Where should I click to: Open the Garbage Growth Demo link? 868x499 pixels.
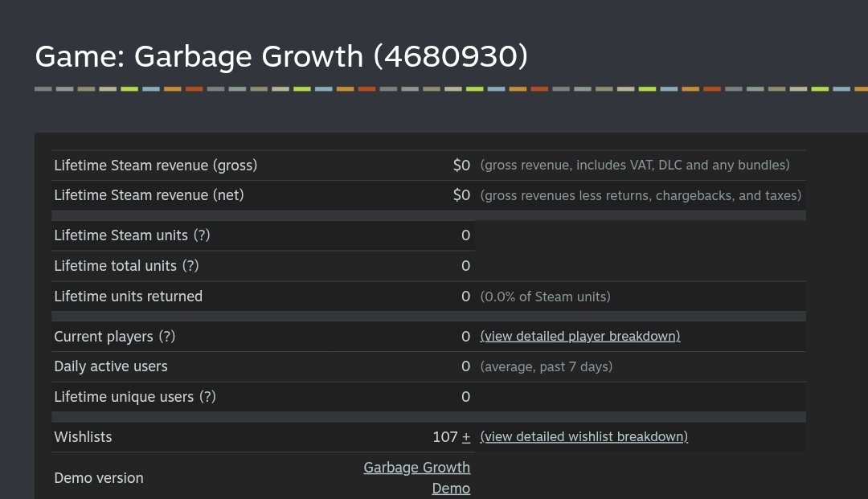pyautogui.click(x=417, y=478)
